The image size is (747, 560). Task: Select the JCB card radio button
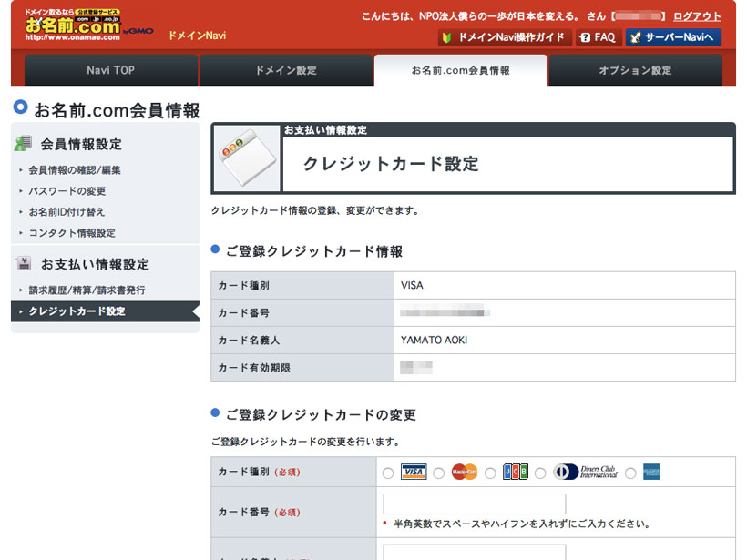point(490,473)
